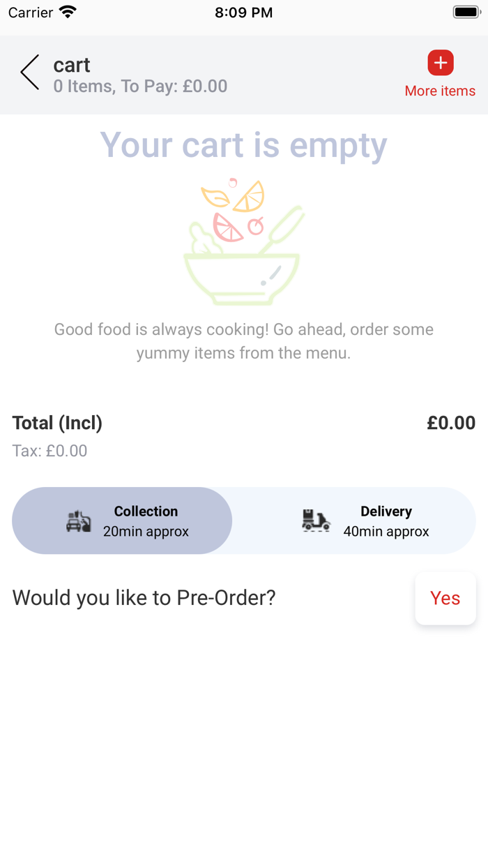Click the Carrier label in status bar
Image resolution: width=488 pixels, height=868 pixels.
pos(29,12)
